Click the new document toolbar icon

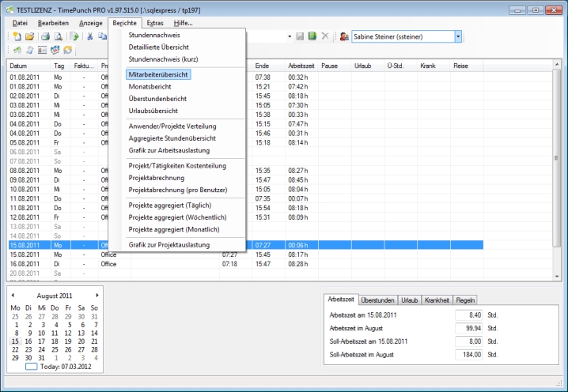point(17,36)
